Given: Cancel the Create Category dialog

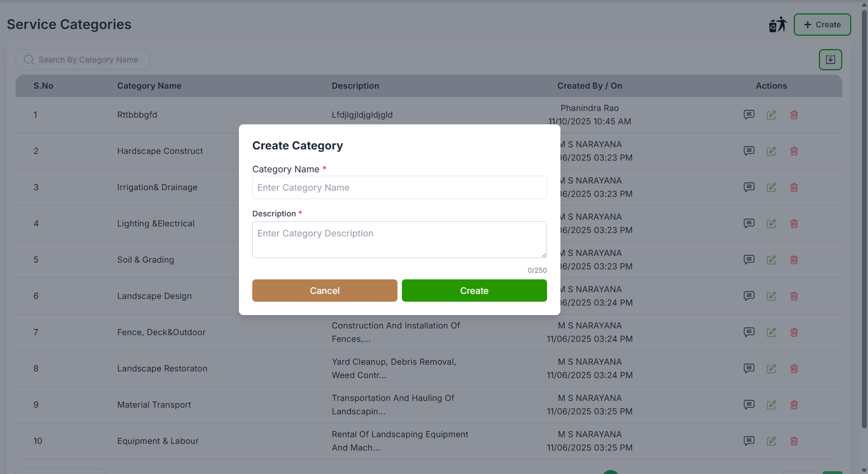Looking at the screenshot, I should [325, 291].
